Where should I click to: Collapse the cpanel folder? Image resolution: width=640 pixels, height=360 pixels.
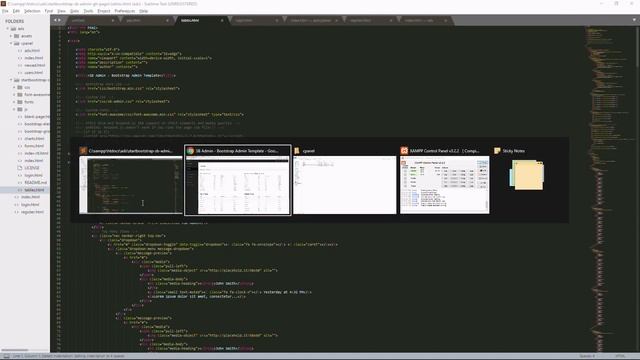(x=11, y=43)
